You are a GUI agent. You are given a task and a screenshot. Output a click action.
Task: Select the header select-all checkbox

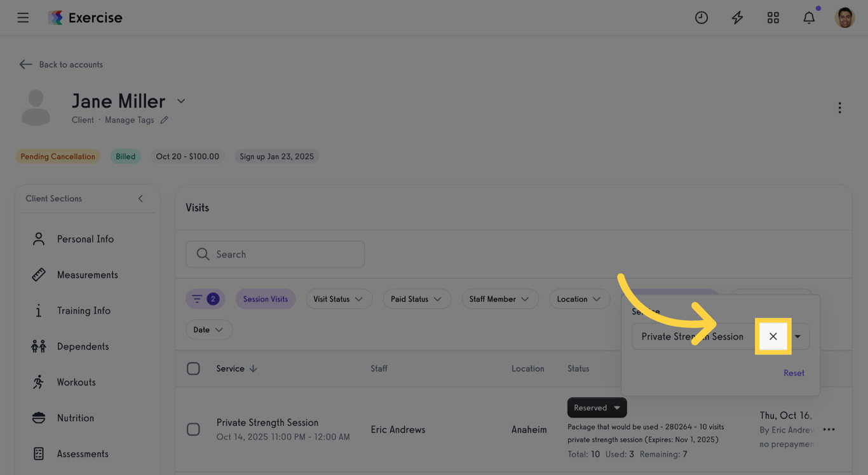coord(193,368)
